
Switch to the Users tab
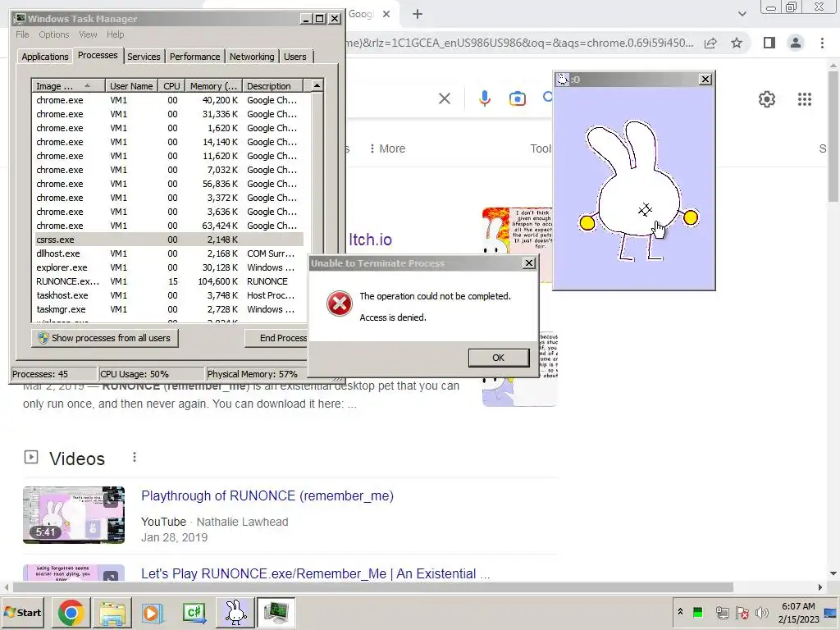pos(295,57)
